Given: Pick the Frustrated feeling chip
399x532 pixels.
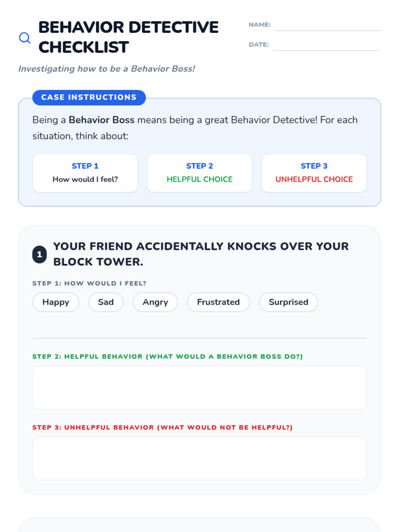Looking at the screenshot, I should (218, 302).
